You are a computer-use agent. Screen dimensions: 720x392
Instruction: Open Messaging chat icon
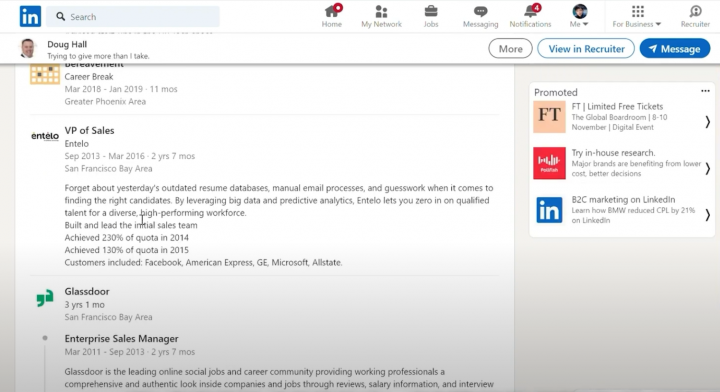tap(480, 11)
